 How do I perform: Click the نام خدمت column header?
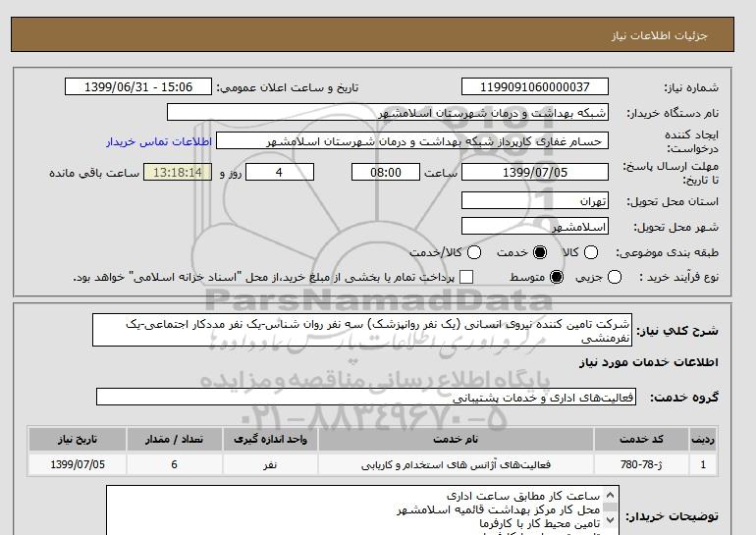(x=456, y=439)
